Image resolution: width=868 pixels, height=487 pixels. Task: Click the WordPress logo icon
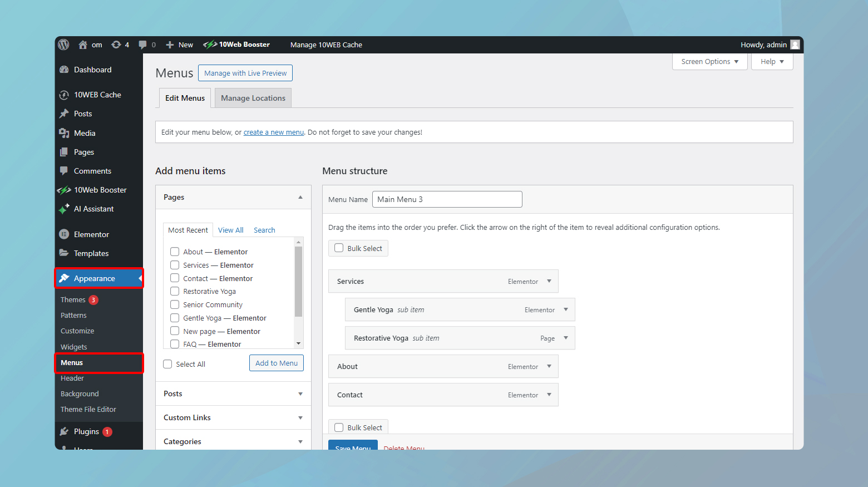pyautogui.click(x=63, y=45)
